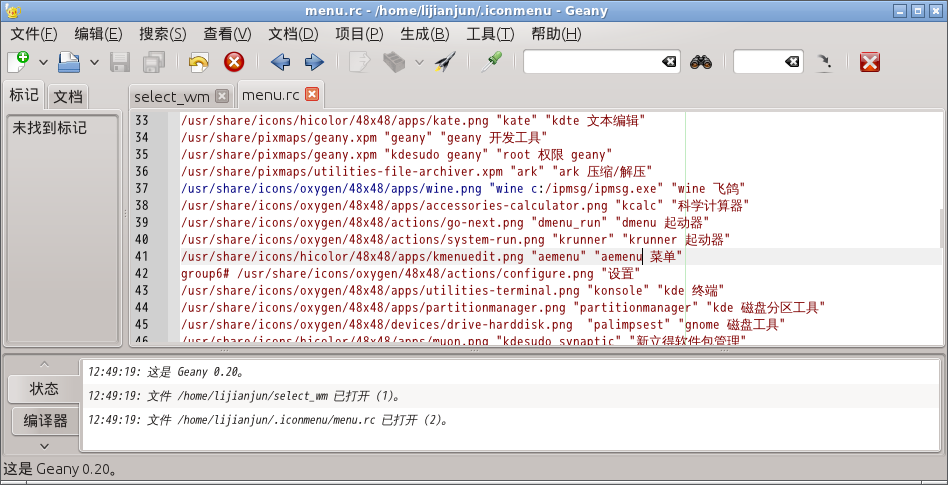This screenshot has height=485, width=948.
Task: Click the Compile file icon
Action: (360, 62)
